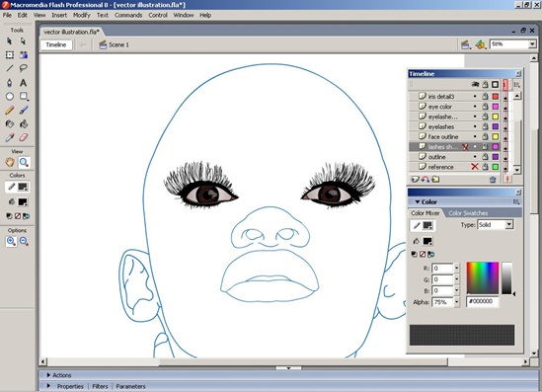Viewport: 542px width, 392px height.
Task: Click the Timeline button
Action: [56, 45]
